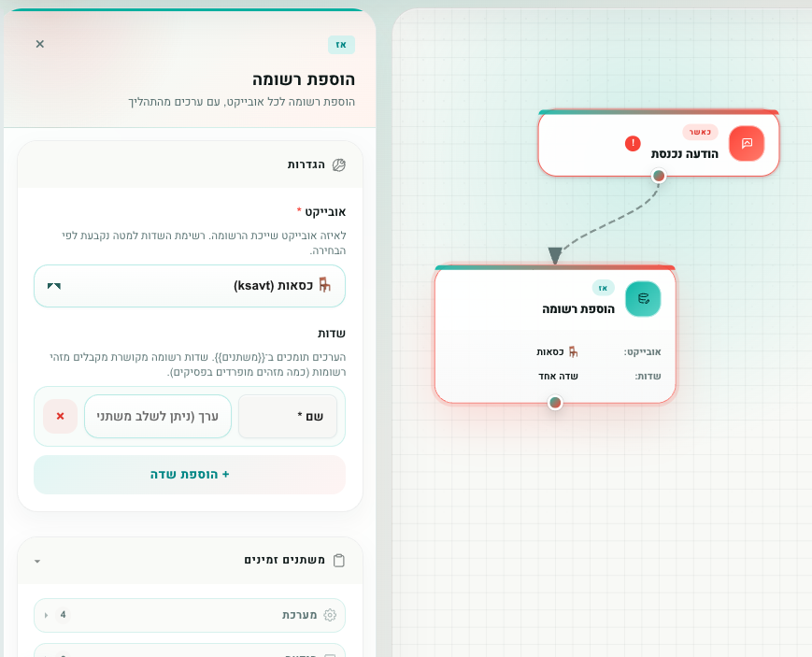Click the output connector under הודעה נכנסת
This screenshot has width=812, height=657.
tap(659, 177)
